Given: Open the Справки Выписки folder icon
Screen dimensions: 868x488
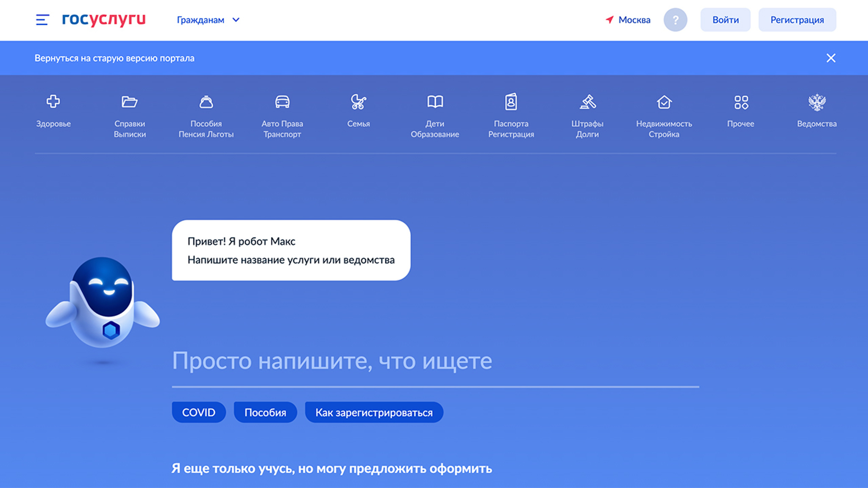Looking at the screenshot, I should click(x=130, y=102).
